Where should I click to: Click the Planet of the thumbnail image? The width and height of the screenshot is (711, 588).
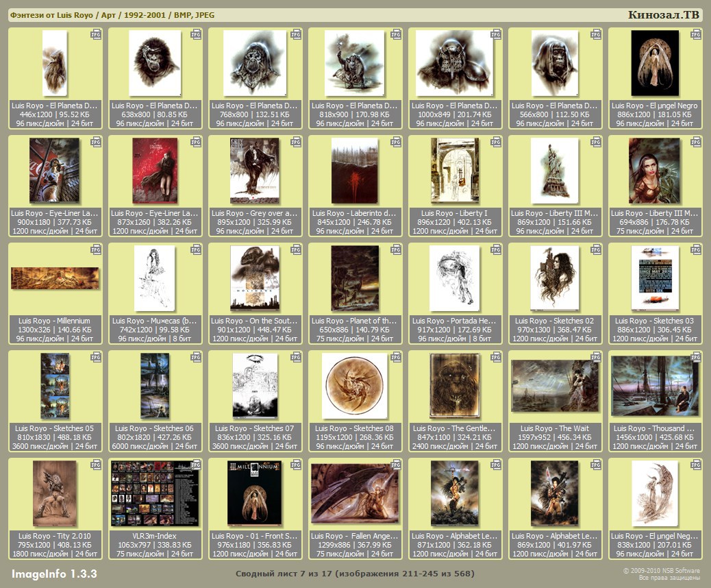tap(354, 278)
